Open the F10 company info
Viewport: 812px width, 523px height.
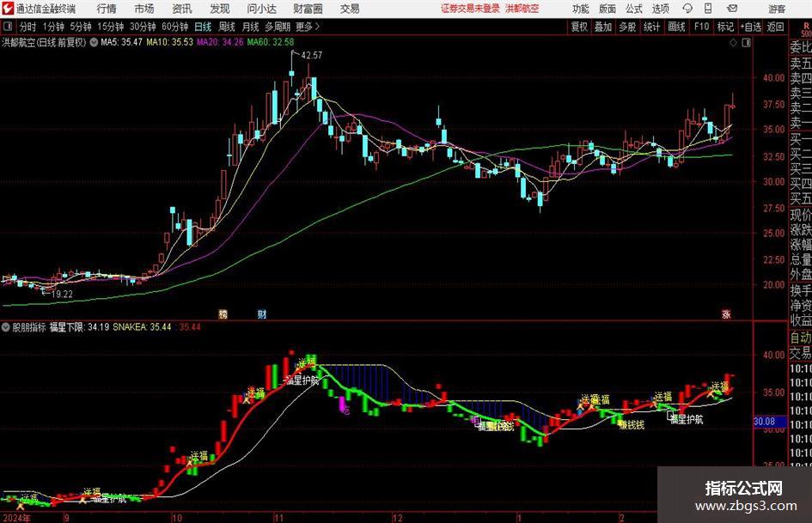[x=702, y=27]
